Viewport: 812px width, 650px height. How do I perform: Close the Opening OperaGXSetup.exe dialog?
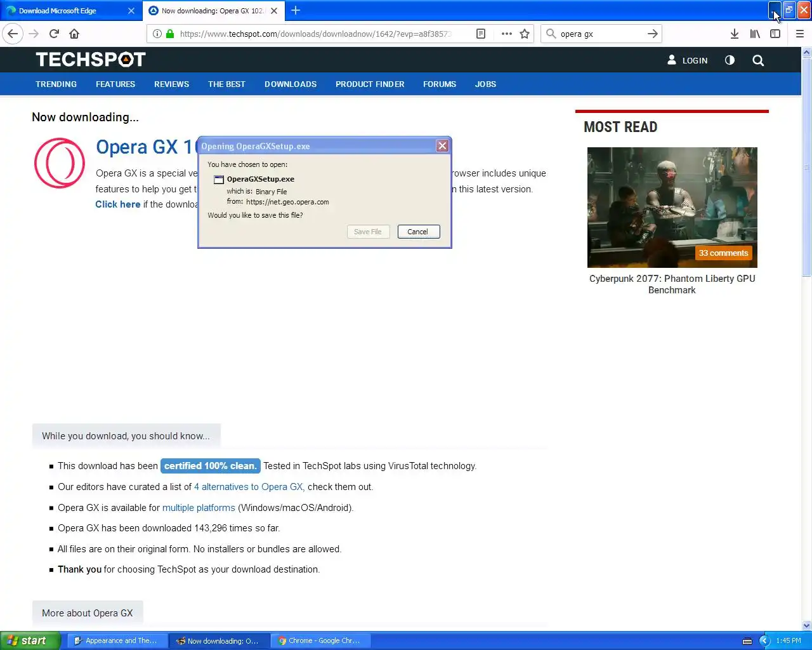tap(442, 146)
